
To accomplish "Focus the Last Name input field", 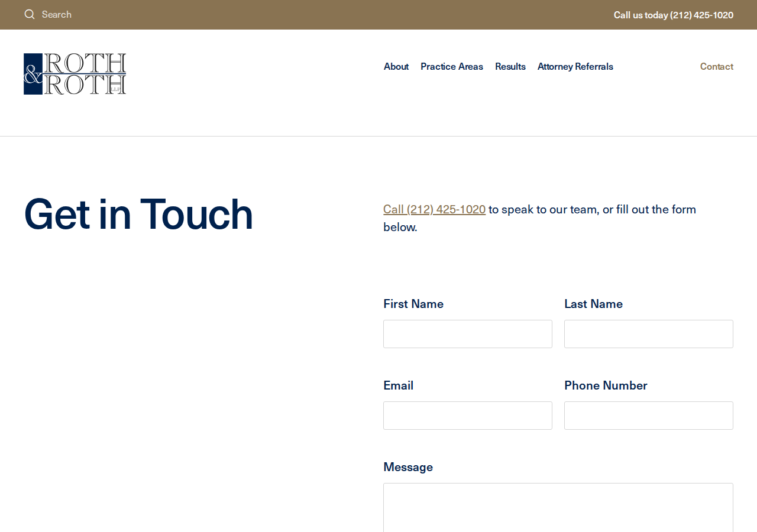I will 649,334.
